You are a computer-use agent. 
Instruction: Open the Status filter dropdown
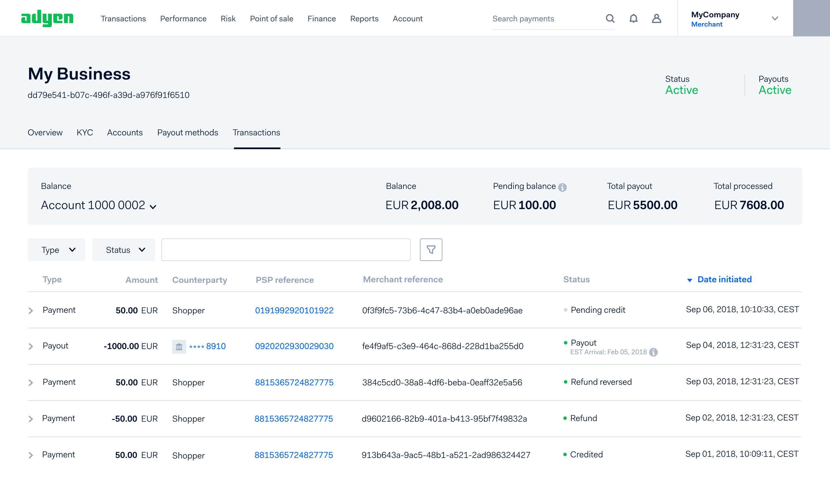point(123,250)
